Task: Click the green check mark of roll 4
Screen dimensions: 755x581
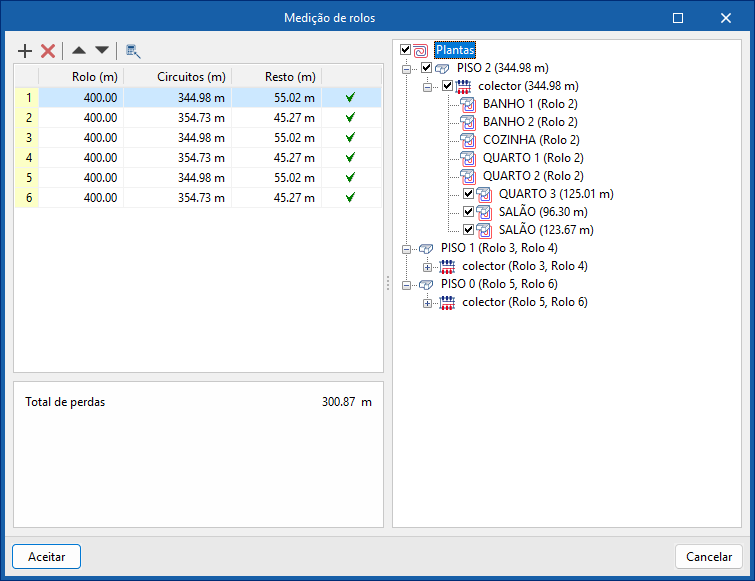Action: coord(351,157)
